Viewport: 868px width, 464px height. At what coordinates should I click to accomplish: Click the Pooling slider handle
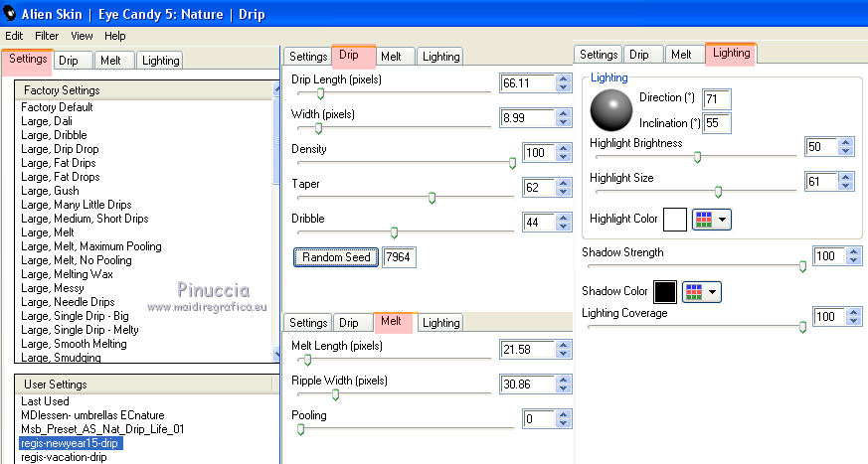pos(300,429)
